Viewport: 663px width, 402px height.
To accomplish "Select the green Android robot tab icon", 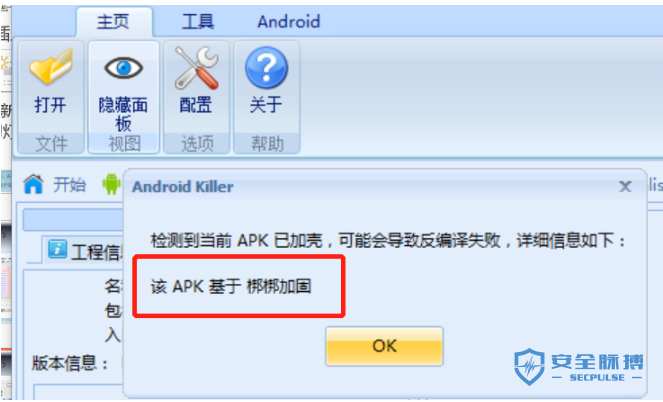I will [111, 184].
